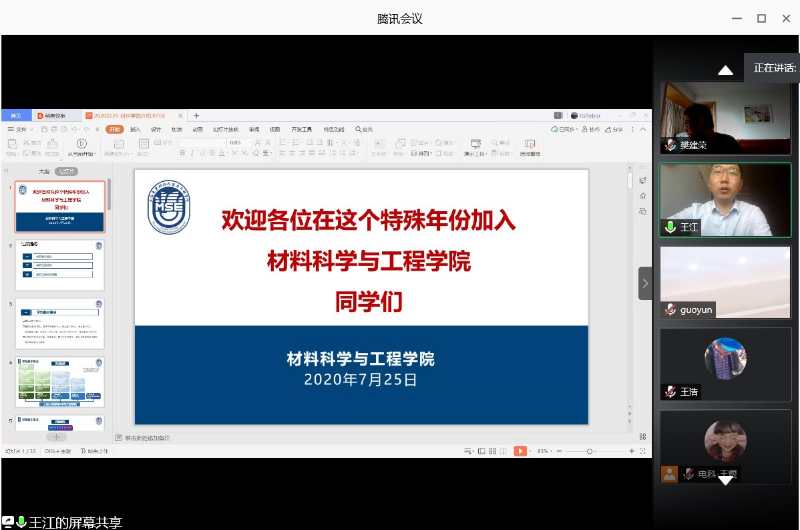Click the search icon in WPS menu bar

click(358, 129)
